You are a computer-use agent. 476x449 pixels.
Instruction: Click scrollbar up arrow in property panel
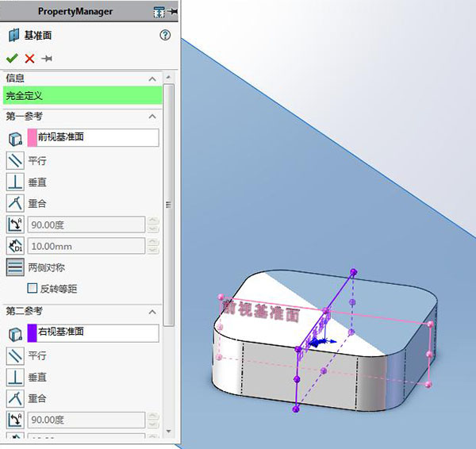pyautogui.click(x=168, y=77)
